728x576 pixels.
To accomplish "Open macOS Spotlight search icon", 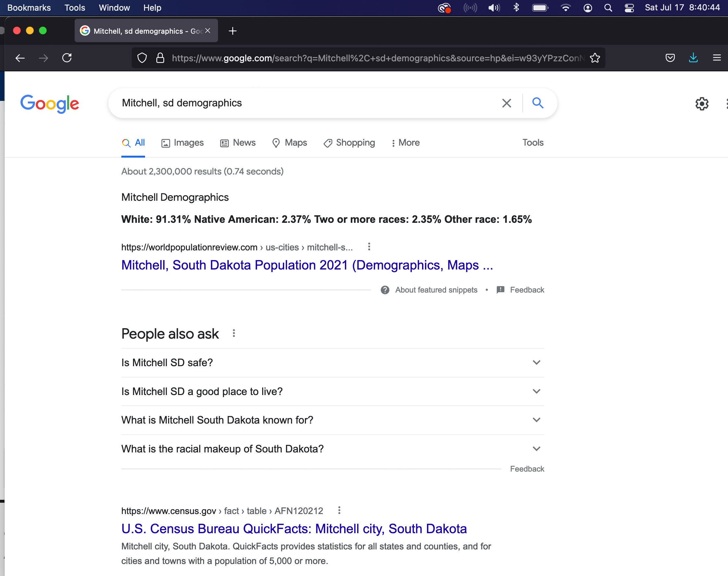I will point(608,8).
